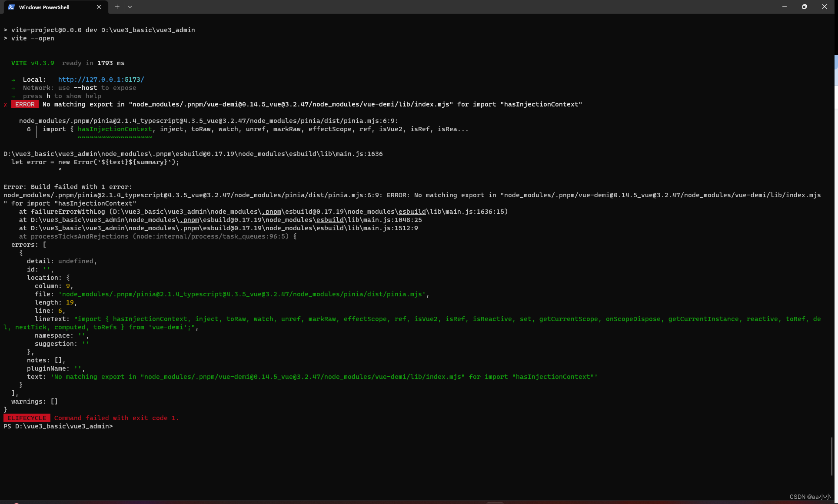
Task: Click the main.js:1048:25 stack trace line
Action: point(220,220)
